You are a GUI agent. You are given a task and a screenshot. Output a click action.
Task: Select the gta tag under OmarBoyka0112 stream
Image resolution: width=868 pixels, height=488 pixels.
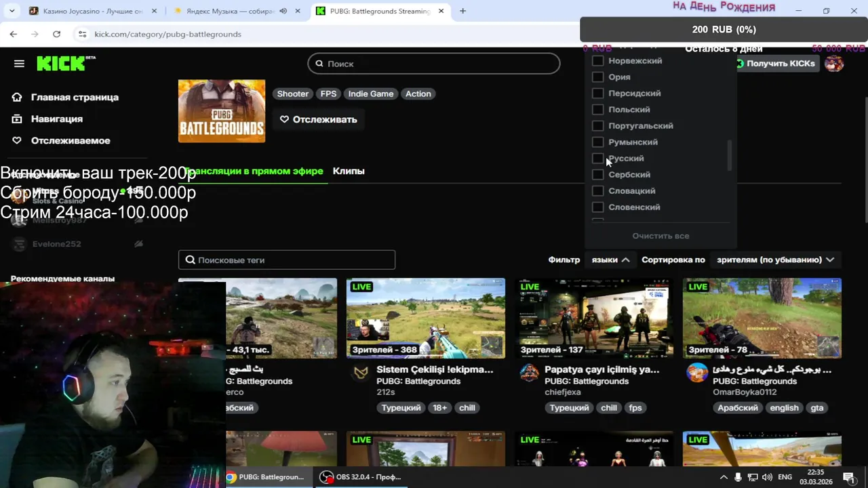coord(817,408)
